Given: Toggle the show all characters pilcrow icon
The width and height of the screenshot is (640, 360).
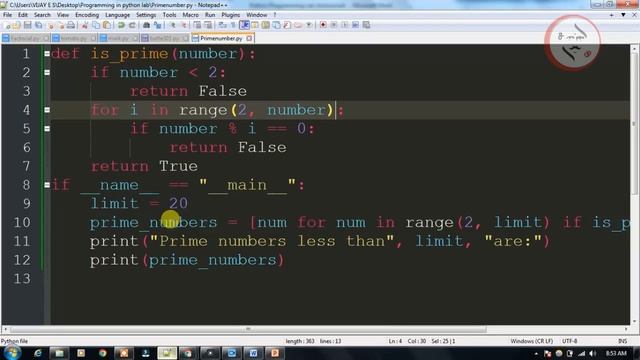Looking at the screenshot, I should tap(233, 25).
